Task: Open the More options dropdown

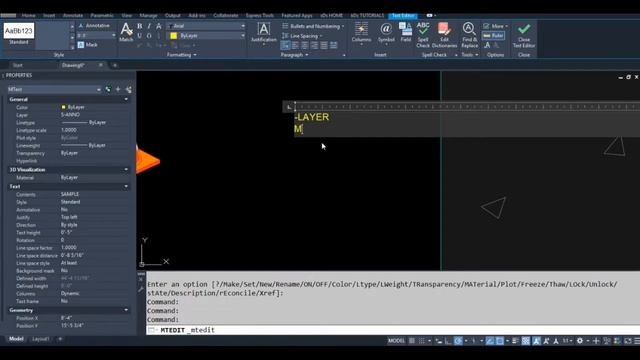Action: coord(496,26)
